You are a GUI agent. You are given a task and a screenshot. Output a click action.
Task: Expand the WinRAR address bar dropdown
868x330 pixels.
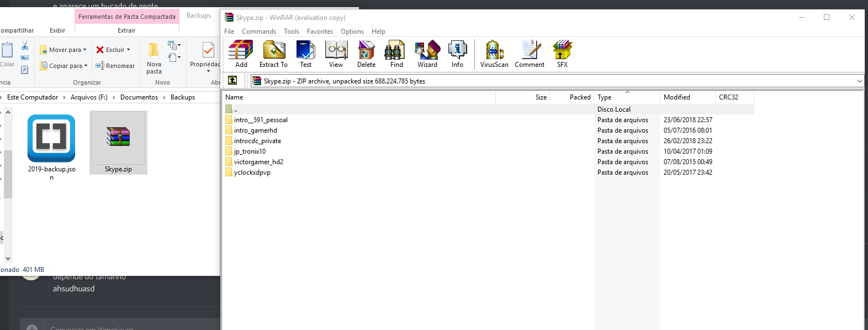point(859,81)
